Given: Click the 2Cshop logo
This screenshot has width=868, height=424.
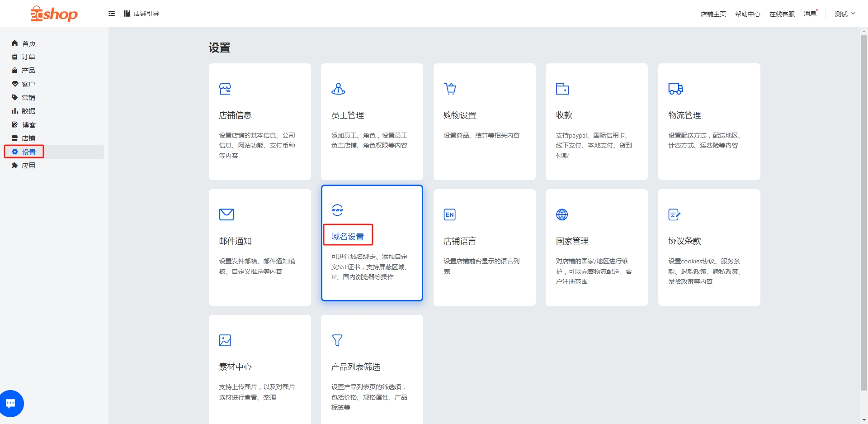Looking at the screenshot, I should (x=54, y=14).
